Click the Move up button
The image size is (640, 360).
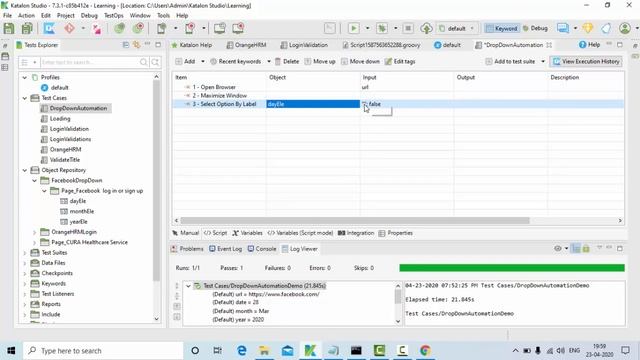pyautogui.click(x=320, y=62)
